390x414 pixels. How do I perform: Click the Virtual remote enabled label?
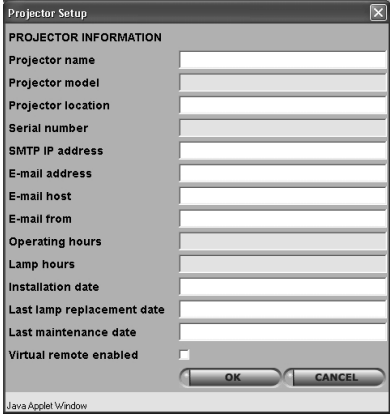73,355
